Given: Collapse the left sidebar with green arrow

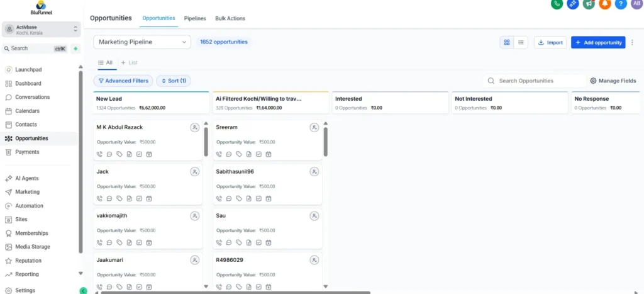Looking at the screenshot, I should (x=83, y=290).
